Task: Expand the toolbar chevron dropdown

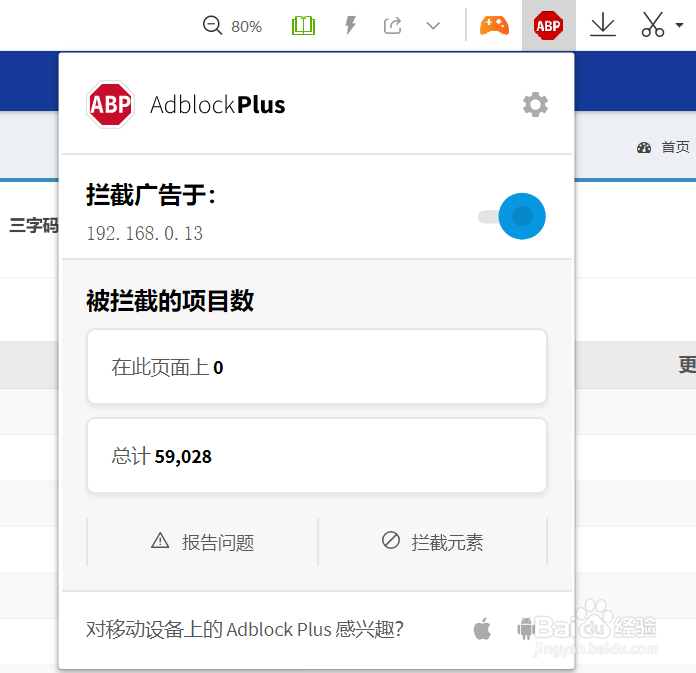Action: tap(433, 26)
